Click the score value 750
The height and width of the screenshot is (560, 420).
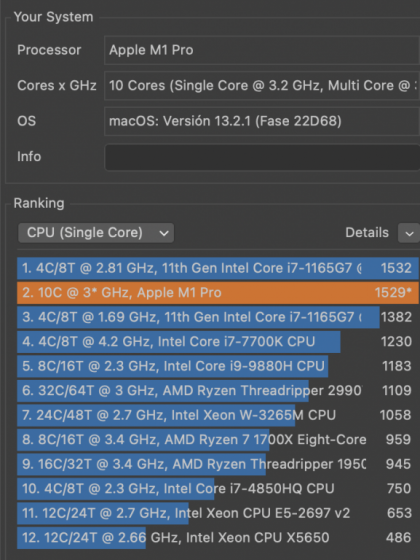click(399, 489)
